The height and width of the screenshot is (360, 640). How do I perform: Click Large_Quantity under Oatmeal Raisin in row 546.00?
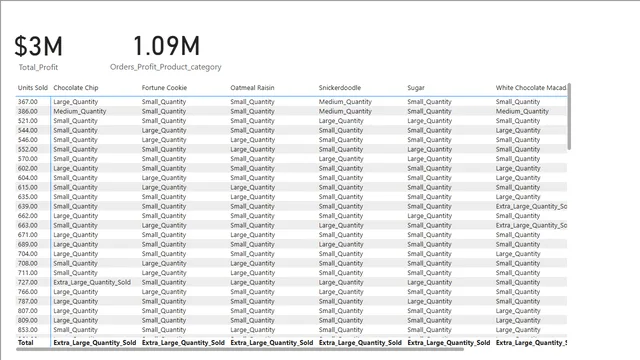253,140
